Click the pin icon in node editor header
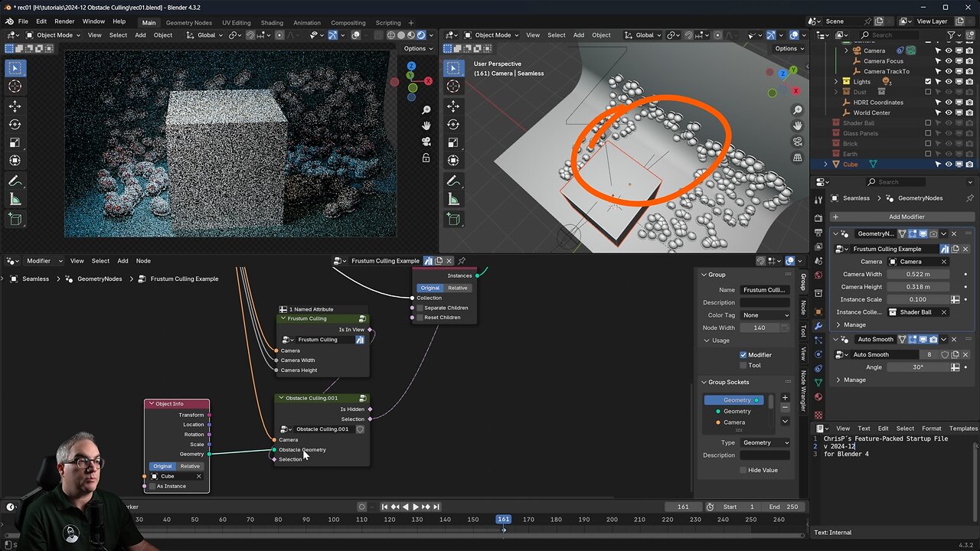This screenshot has width=980, height=551. pyautogui.click(x=461, y=261)
